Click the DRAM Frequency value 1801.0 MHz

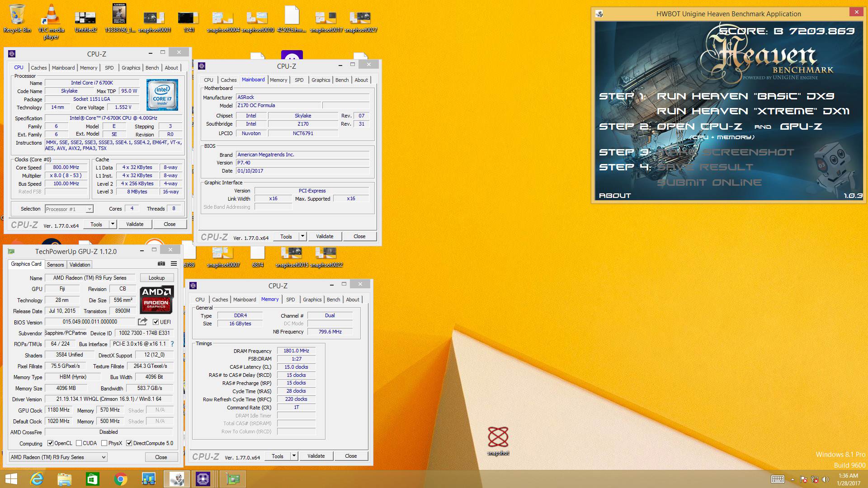click(x=296, y=351)
